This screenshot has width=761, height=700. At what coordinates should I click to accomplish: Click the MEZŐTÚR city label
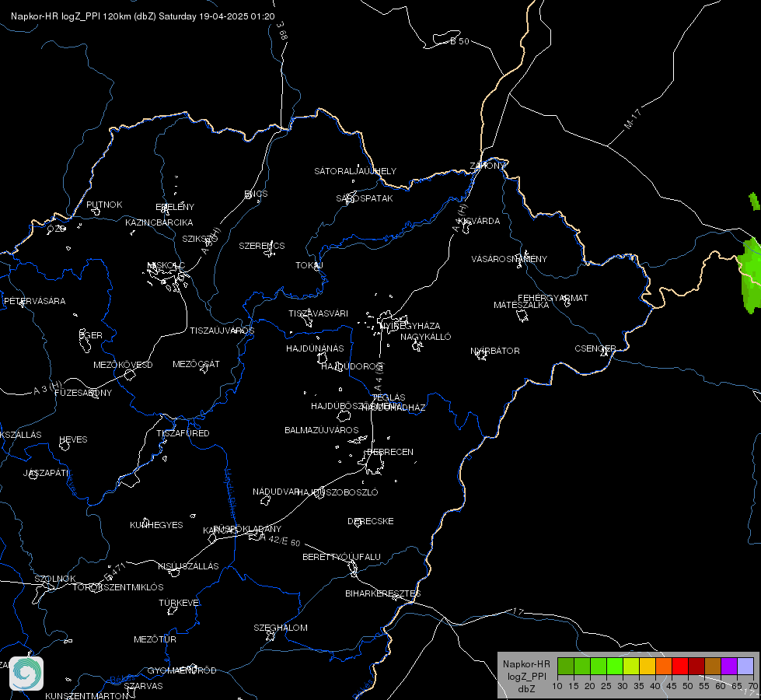pyautogui.click(x=155, y=639)
